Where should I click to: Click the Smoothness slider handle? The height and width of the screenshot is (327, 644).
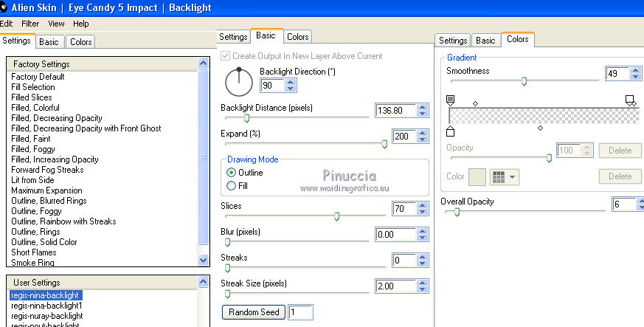coord(524,81)
